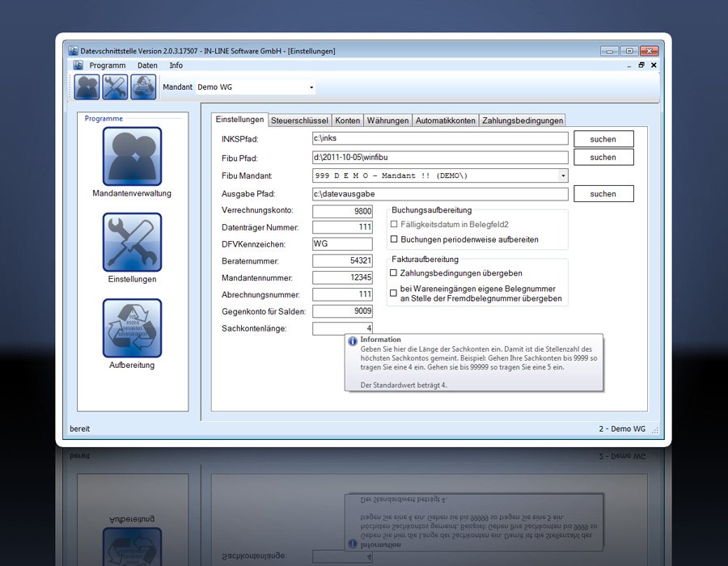
Task: Open the Programm menu
Action: (x=108, y=65)
